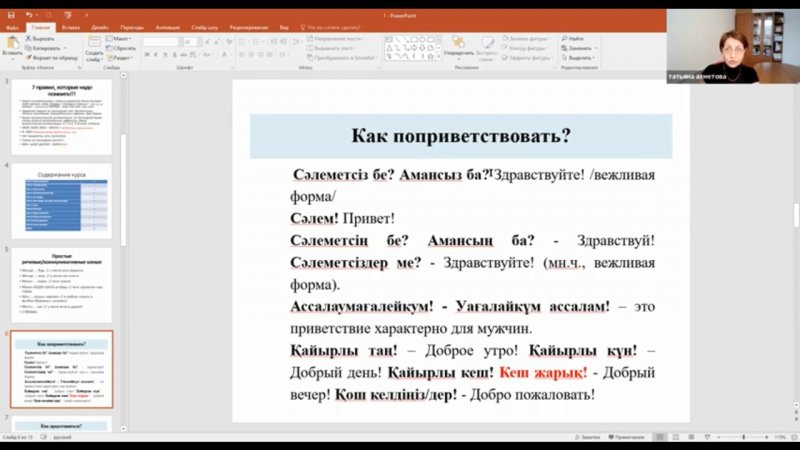Click the Create Slide (Создать слайд) icon
Viewport: 800px width, 450px height.
[94, 42]
